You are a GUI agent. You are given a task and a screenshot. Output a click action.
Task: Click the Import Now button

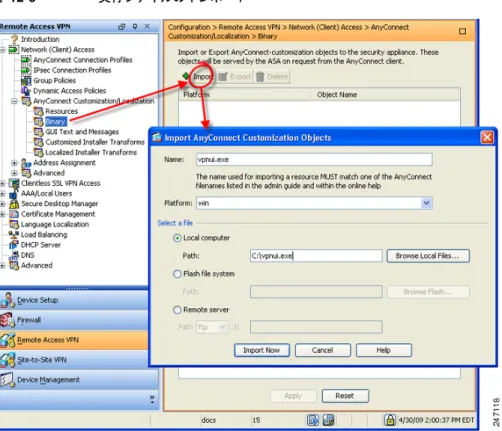tap(262, 350)
